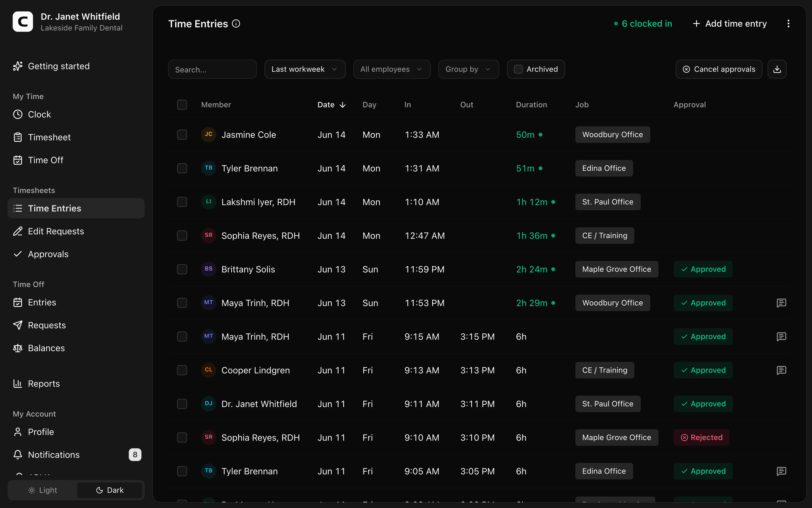Viewport: 812px width, 508px height.
Task: Select the Jasmine Cole row checkbox
Action: (x=182, y=135)
